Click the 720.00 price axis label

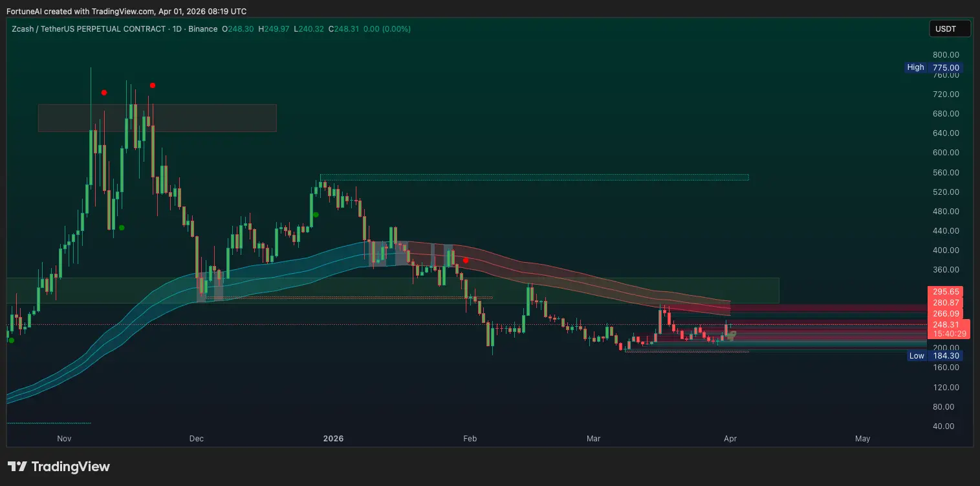coord(946,94)
